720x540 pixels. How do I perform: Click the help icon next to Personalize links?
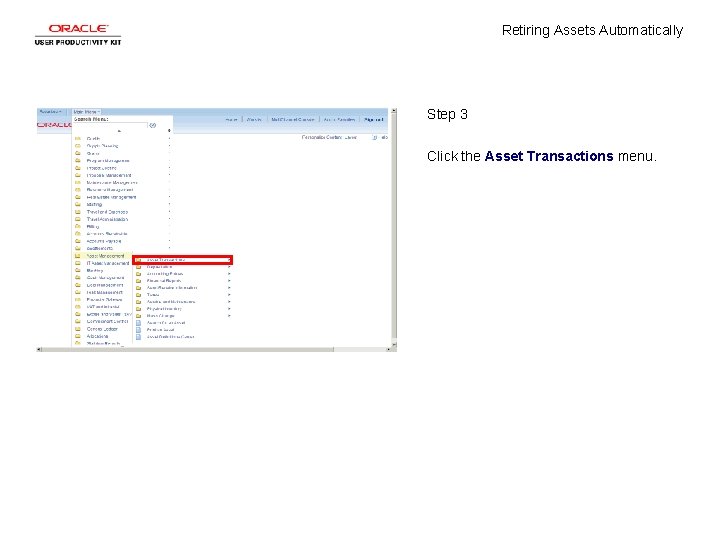coord(375,137)
